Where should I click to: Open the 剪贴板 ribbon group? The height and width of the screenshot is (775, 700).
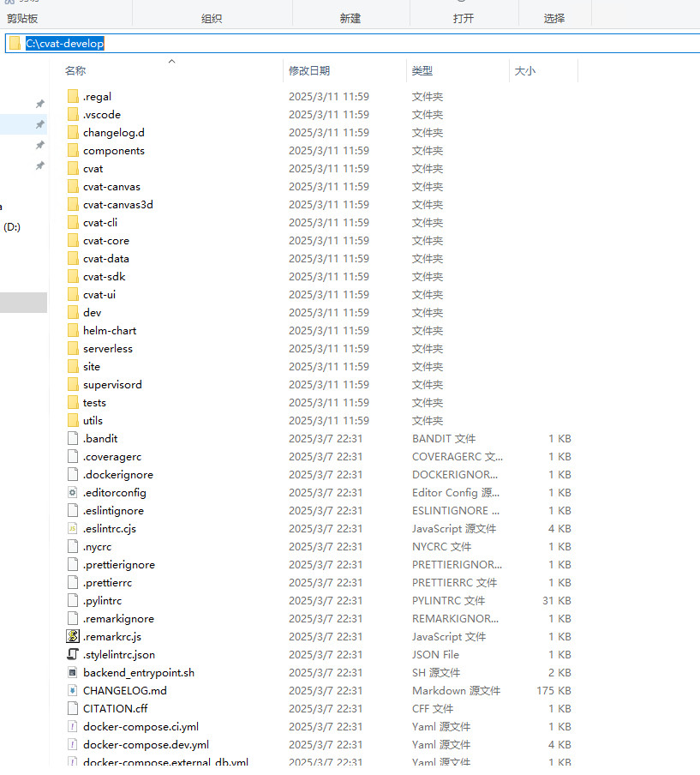[x=22, y=18]
